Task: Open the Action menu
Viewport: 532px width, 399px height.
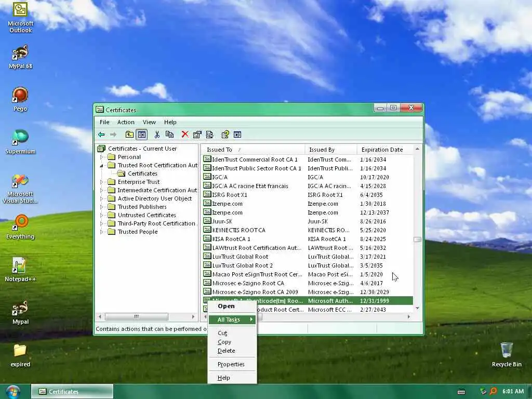Action: (126, 122)
